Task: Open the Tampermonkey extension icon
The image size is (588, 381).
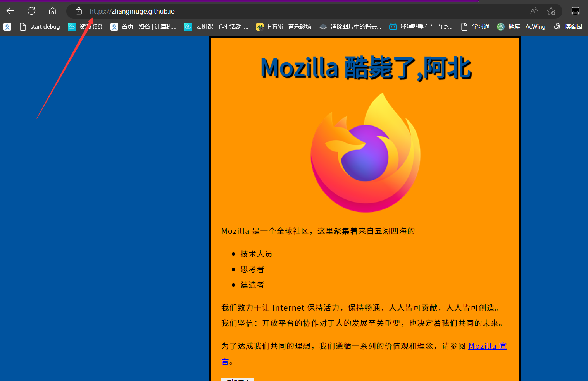Action: pyautogui.click(x=576, y=11)
